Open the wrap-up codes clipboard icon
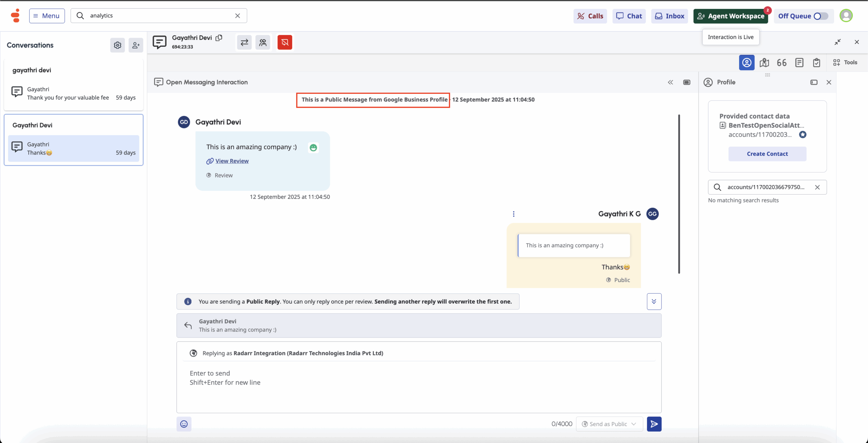Image resolution: width=868 pixels, height=443 pixels. (x=816, y=63)
